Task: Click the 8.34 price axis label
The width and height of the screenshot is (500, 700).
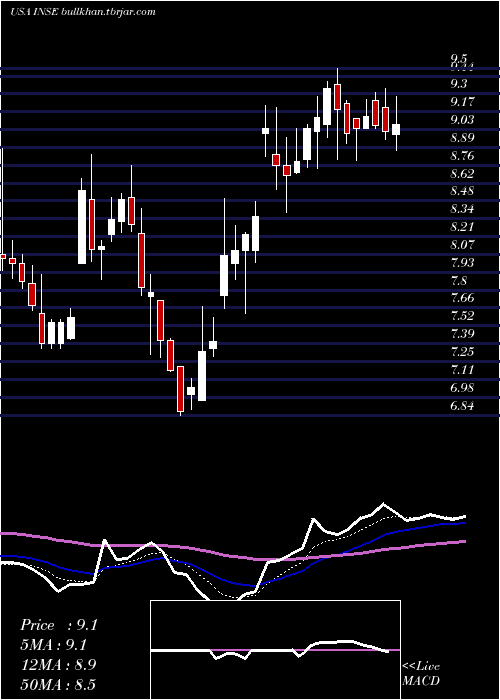Action: coord(462,209)
